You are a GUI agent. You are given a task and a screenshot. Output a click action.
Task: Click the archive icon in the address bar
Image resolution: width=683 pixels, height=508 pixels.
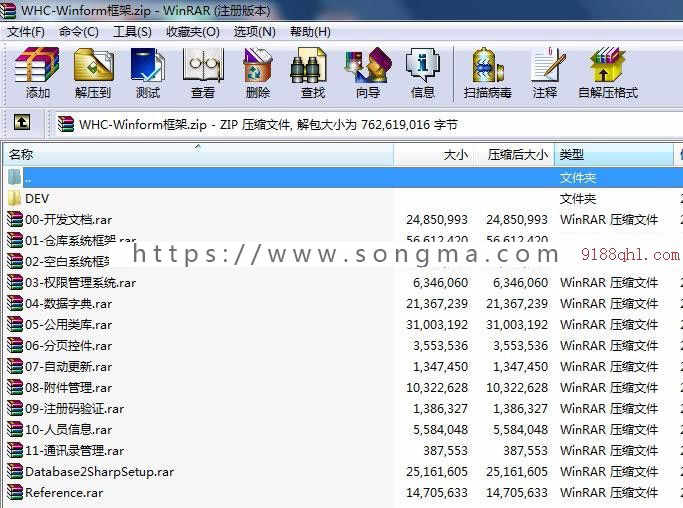65,124
